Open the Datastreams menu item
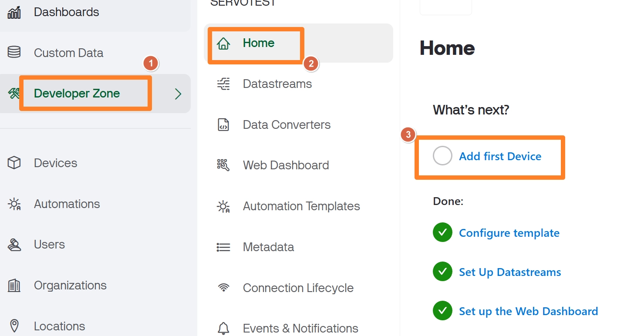The width and height of the screenshot is (644, 336). coord(277,84)
